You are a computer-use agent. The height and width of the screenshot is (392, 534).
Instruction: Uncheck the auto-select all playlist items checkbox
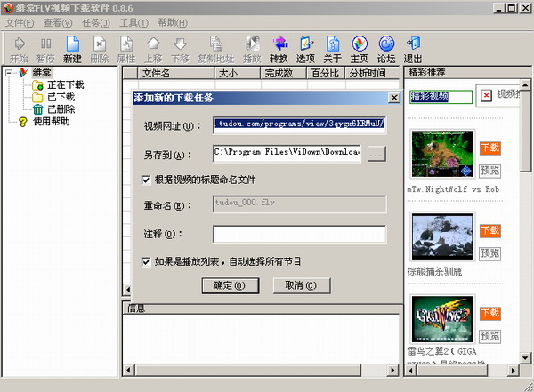(x=147, y=261)
